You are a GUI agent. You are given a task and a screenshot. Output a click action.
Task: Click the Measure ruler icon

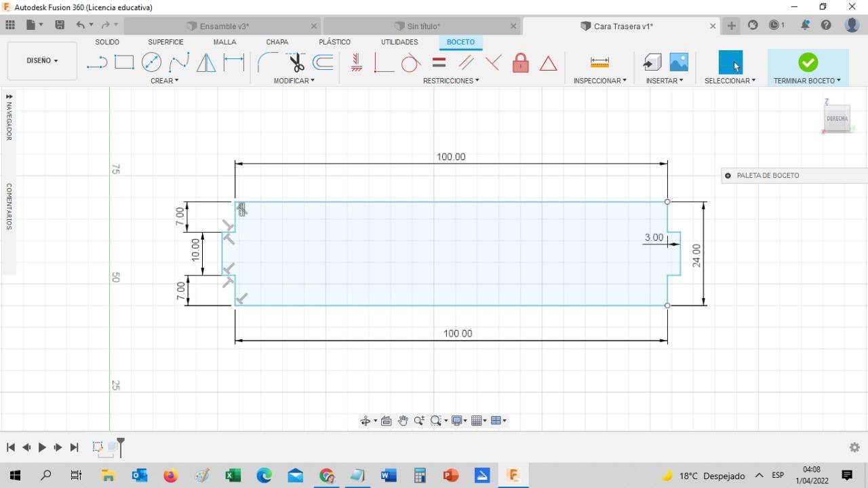599,62
